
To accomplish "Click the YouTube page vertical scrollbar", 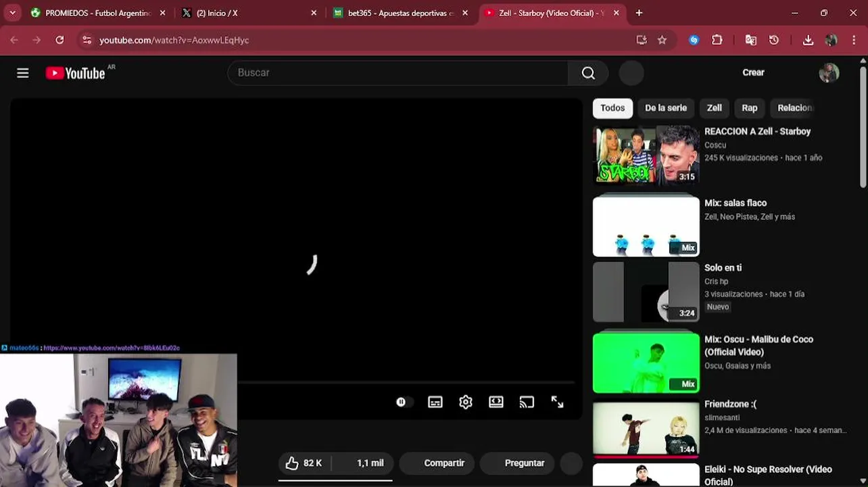I will pos(863,126).
